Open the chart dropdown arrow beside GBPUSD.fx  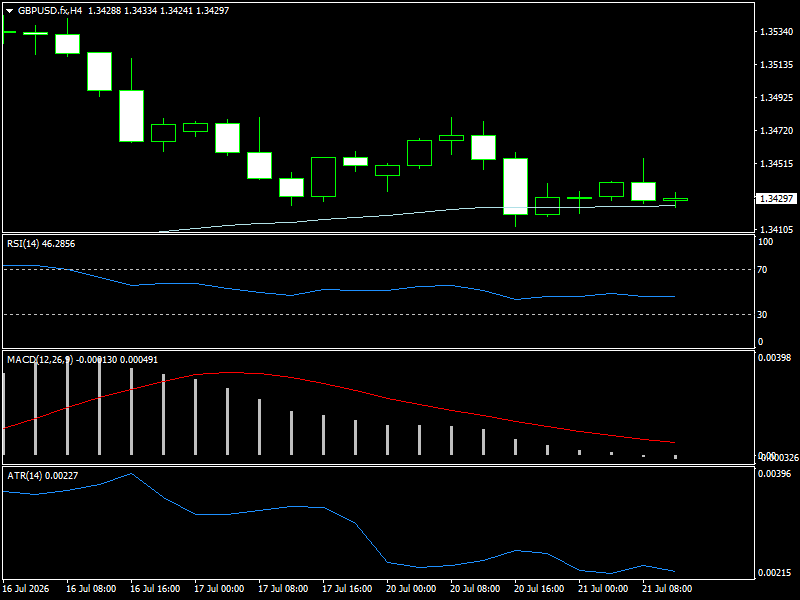(9, 11)
